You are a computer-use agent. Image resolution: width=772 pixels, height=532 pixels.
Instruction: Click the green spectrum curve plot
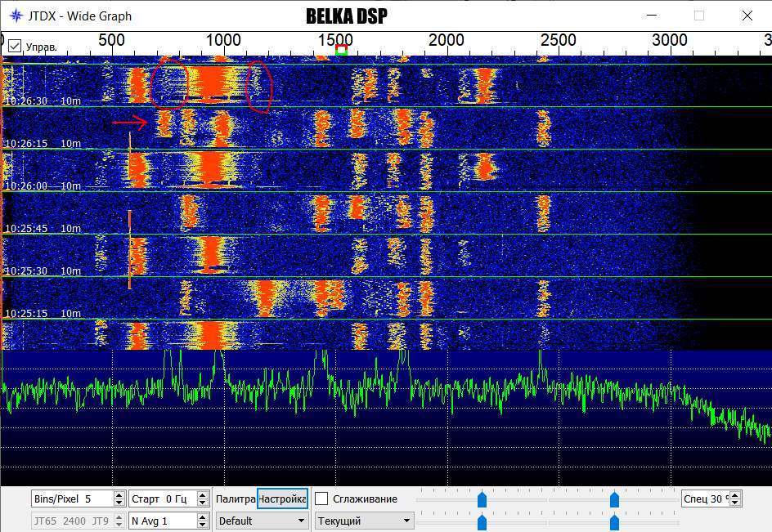[x=386, y=418]
